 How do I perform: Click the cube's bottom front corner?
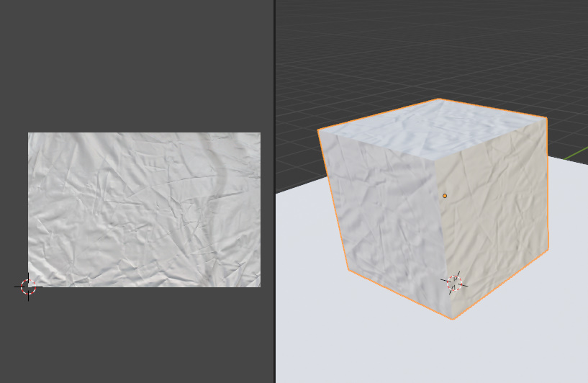[x=453, y=319]
